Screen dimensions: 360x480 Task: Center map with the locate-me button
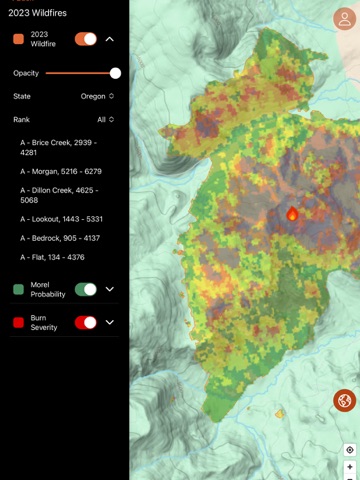click(350, 450)
